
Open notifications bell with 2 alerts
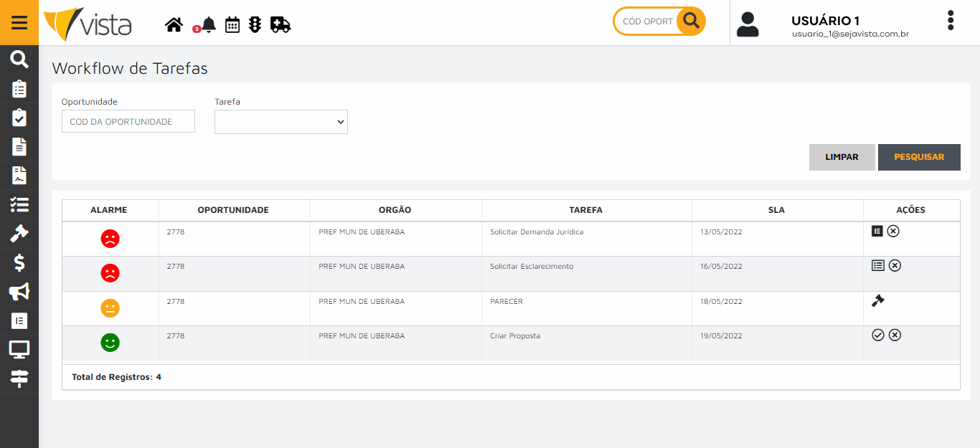(209, 25)
